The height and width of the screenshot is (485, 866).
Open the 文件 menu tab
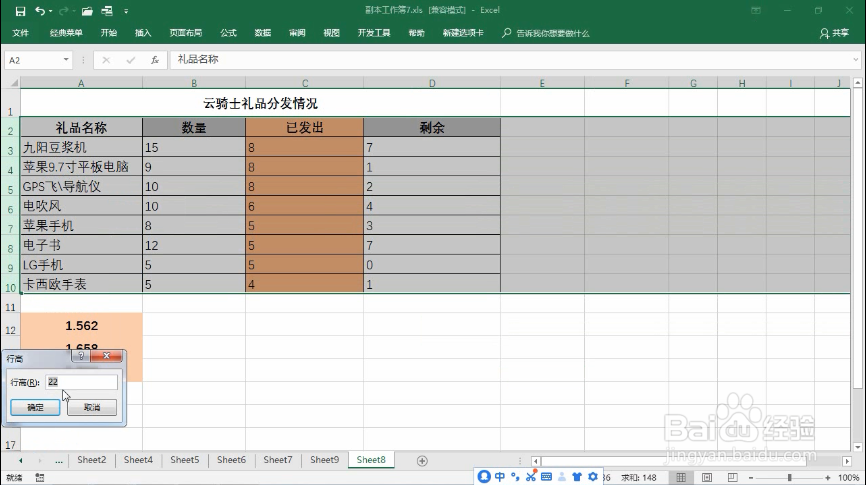pos(20,33)
